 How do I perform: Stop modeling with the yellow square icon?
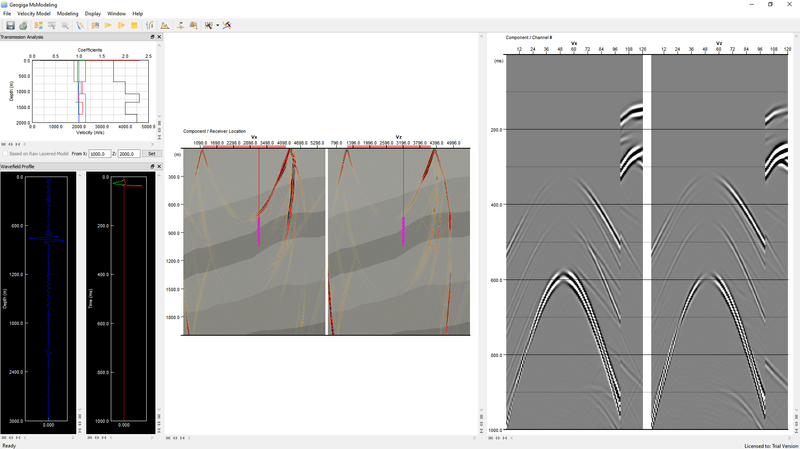coord(134,25)
